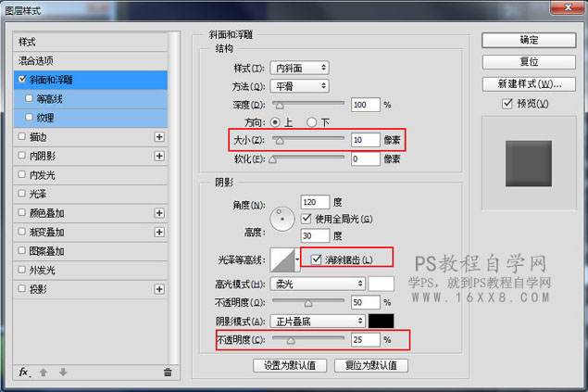The image size is (588, 392).
Task: Click the 角度 field showing 120
Action: click(x=315, y=202)
